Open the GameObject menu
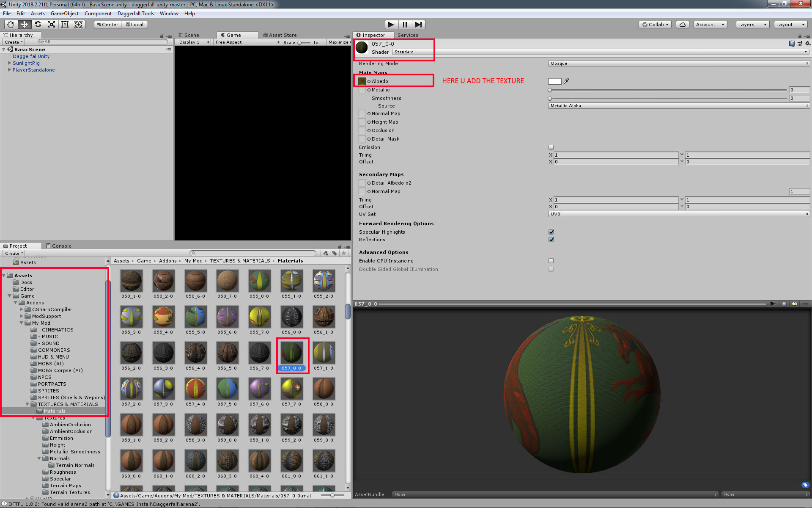This screenshot has width=812, height=508. coord(65,14)
